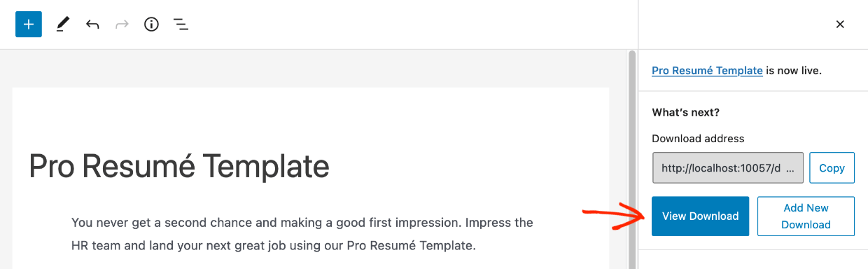Select the Pro Resumé Template title heading
868x269 pixels.
coord(179,167)
